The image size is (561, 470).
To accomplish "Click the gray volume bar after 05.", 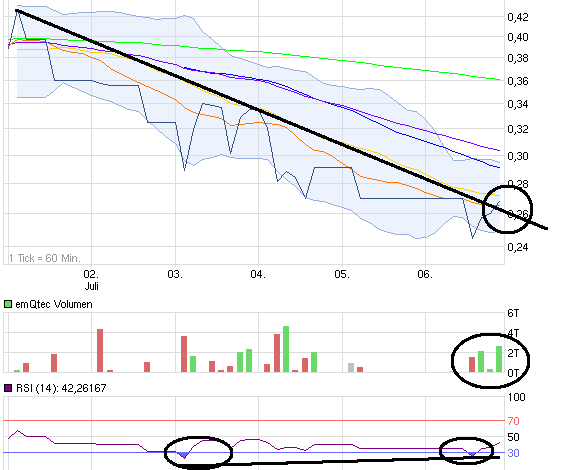I will [x=351, y=368].
